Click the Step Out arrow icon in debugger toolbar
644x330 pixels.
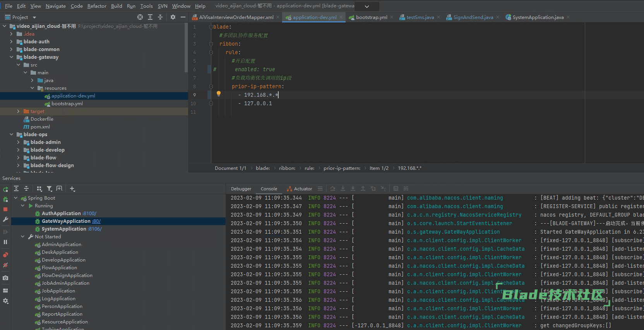[x=363, y=188]
